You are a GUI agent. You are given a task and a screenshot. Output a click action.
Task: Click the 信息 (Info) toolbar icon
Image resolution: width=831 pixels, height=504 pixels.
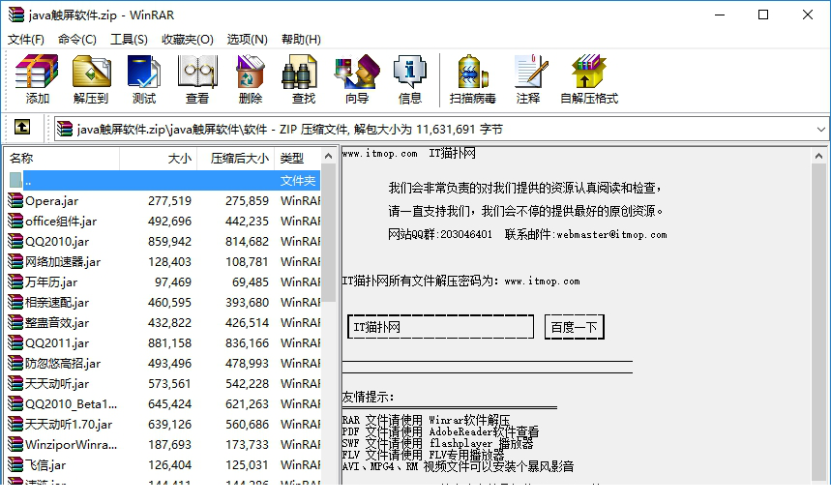(409, 72)
